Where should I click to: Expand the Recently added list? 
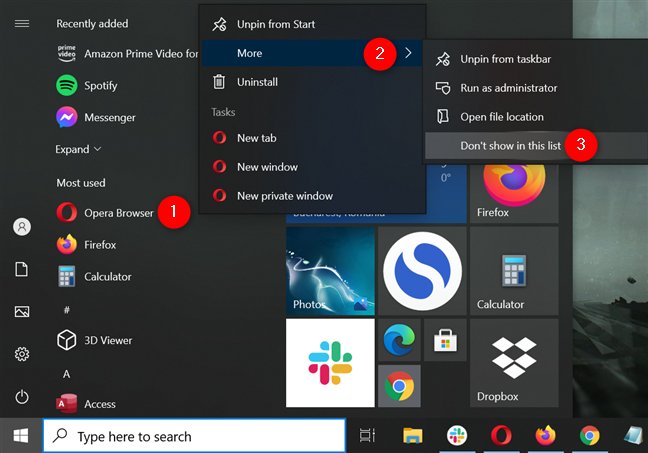[x=78, y=149]
